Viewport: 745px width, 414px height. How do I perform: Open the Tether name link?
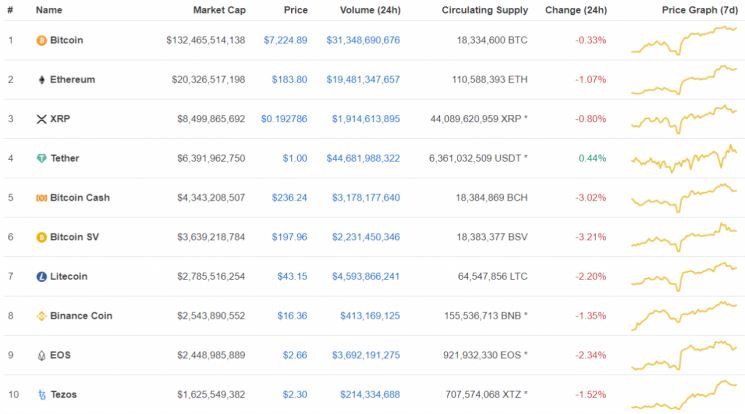pos(65,158)
